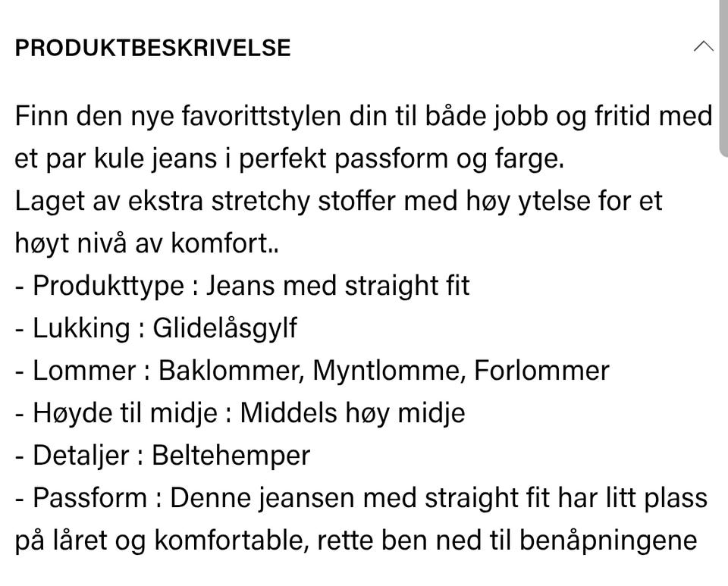Image resolution: width=728 pixels, height=586 pixels.
Task: Click the text 'Jeans med straight fit'
Action: click(x=337, y=285)
